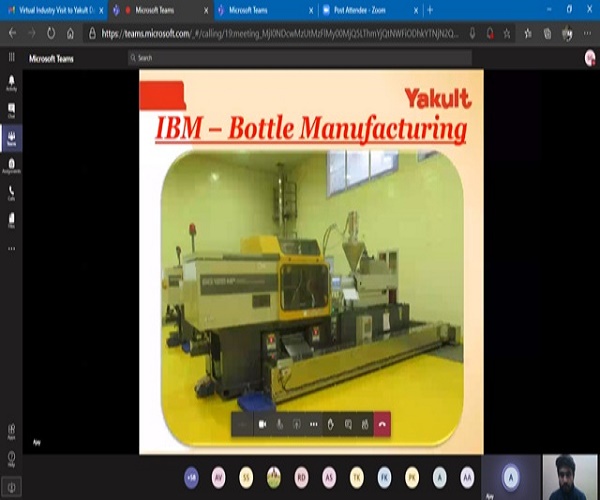This screenshot has height=500, width=600.
Task: Open the browser Favorites list
Action: click(528, 34)
